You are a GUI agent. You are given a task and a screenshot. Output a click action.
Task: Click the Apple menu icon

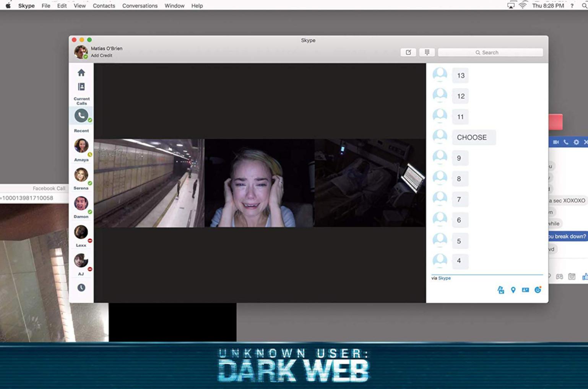(x=8, y=6)
